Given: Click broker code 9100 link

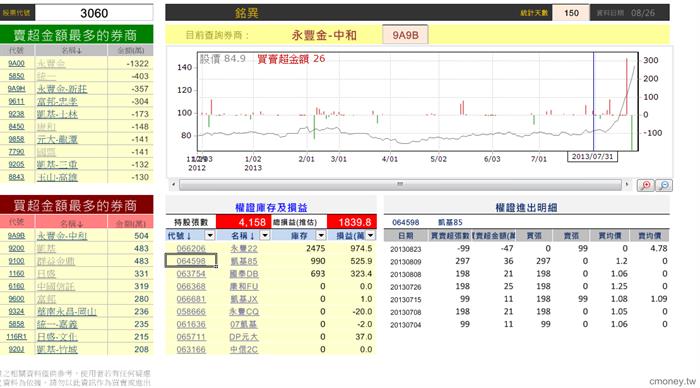Looking at the screenshot, I should (16, 261).
